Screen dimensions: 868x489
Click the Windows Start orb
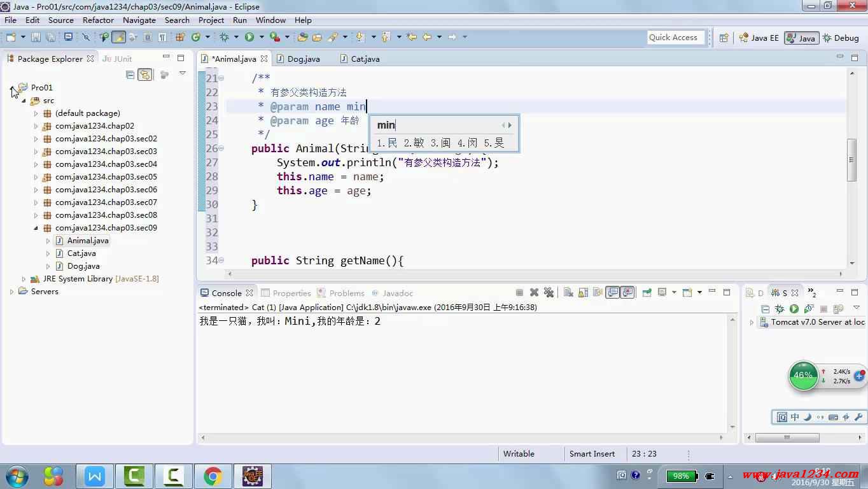click(x=17, y=476)
